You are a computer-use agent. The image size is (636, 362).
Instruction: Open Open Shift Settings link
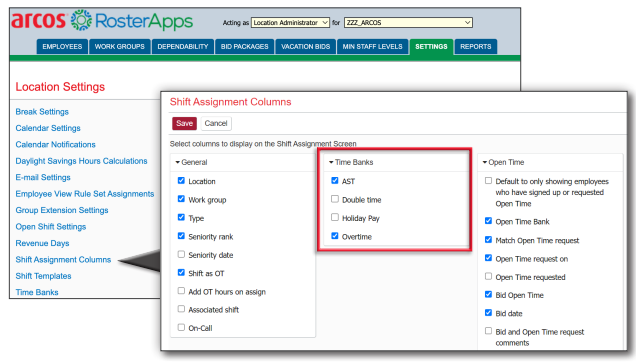click(x=51, y=227)
